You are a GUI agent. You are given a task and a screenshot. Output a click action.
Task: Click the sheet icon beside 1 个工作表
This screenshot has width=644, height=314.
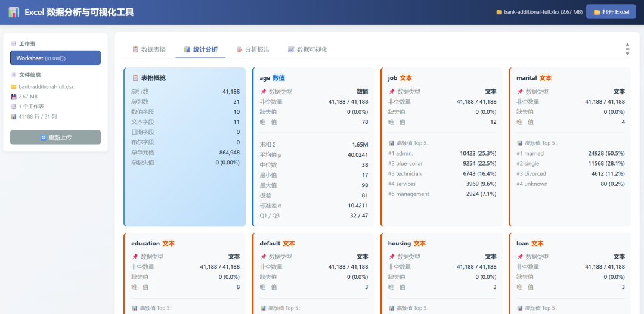tap(14, 106)
